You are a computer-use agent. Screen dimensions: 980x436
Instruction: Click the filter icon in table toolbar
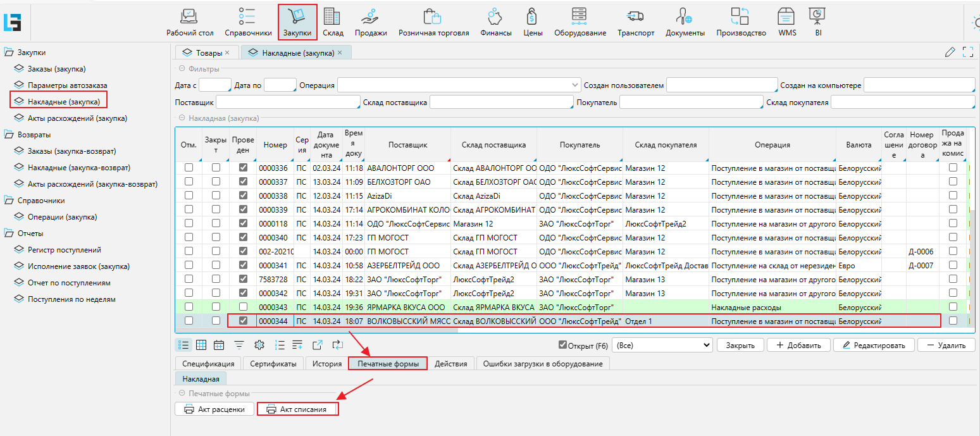click(x=239, y=345)
